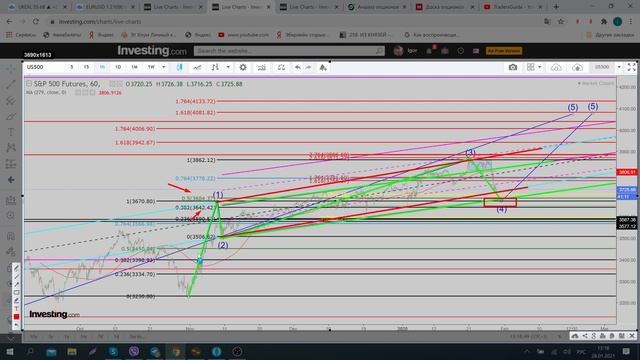The width and height of the screenshot is (640, 360).
Task: Open the Windows taskbar search
Action: [30, 351]
